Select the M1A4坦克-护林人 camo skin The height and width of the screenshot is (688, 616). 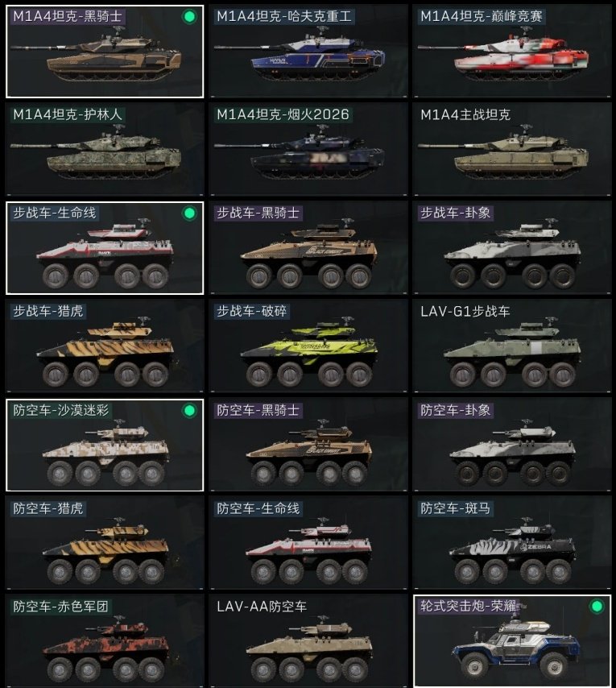105,150
